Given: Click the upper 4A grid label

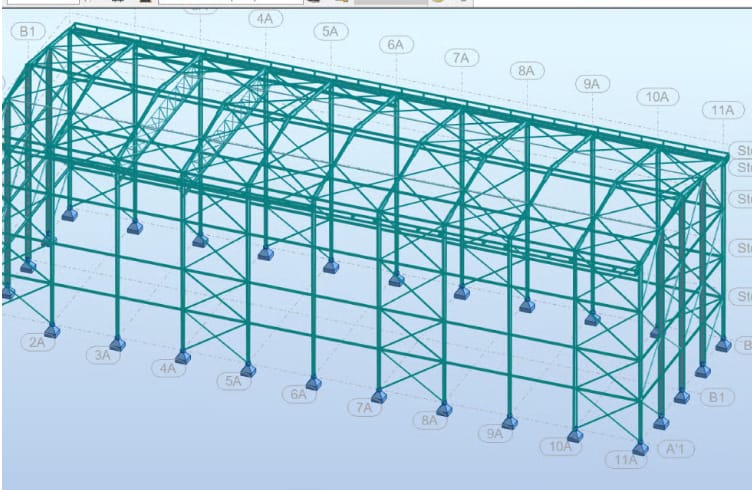Looking at the screenshot, I should click(263, 18).
